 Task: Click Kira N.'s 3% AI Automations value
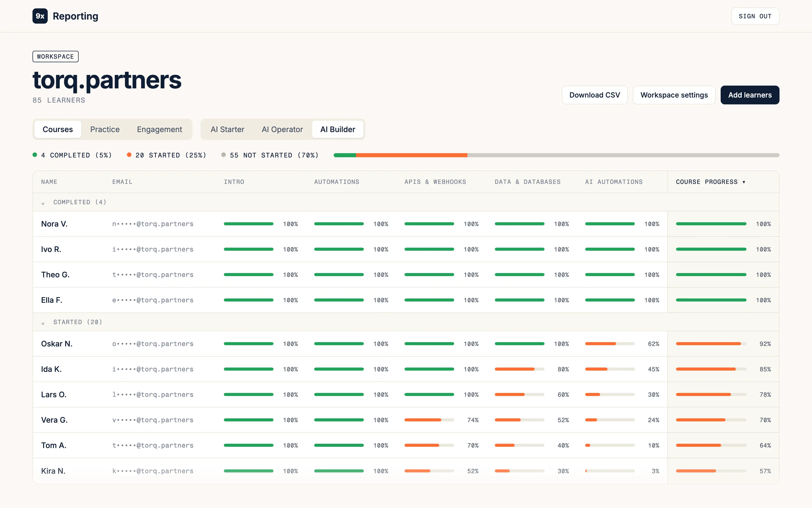coord(655,471)
